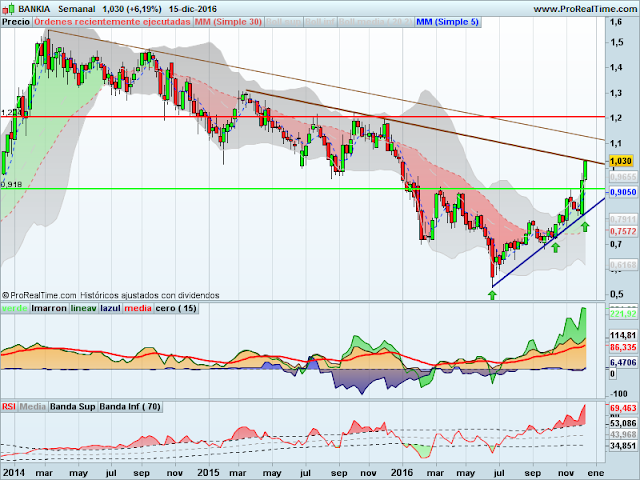Click the red 0,7572 price tag

[x=623, y=231]
